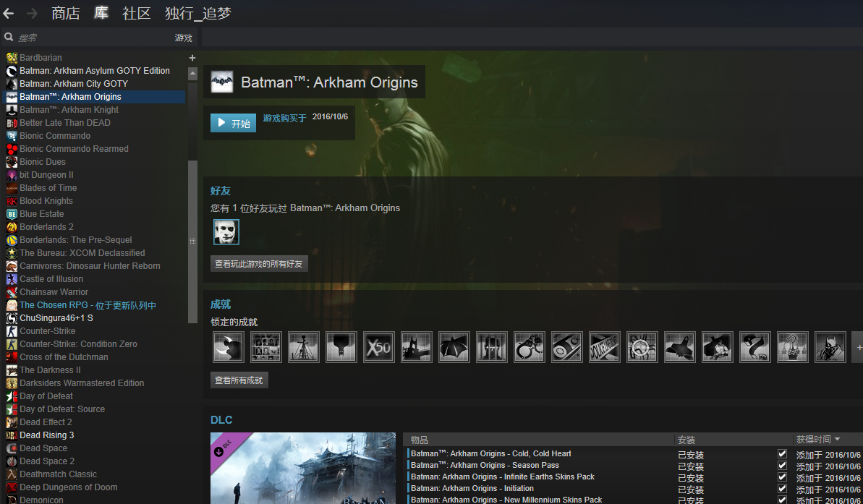The image size is (863, 504).
Task: Open the 库 library tab
Action: 101,13
